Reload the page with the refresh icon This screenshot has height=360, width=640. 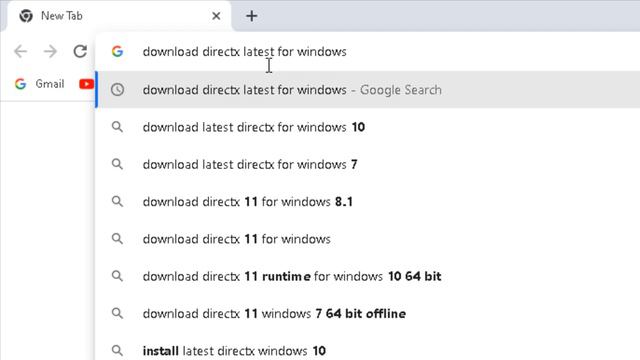point(80,51)
